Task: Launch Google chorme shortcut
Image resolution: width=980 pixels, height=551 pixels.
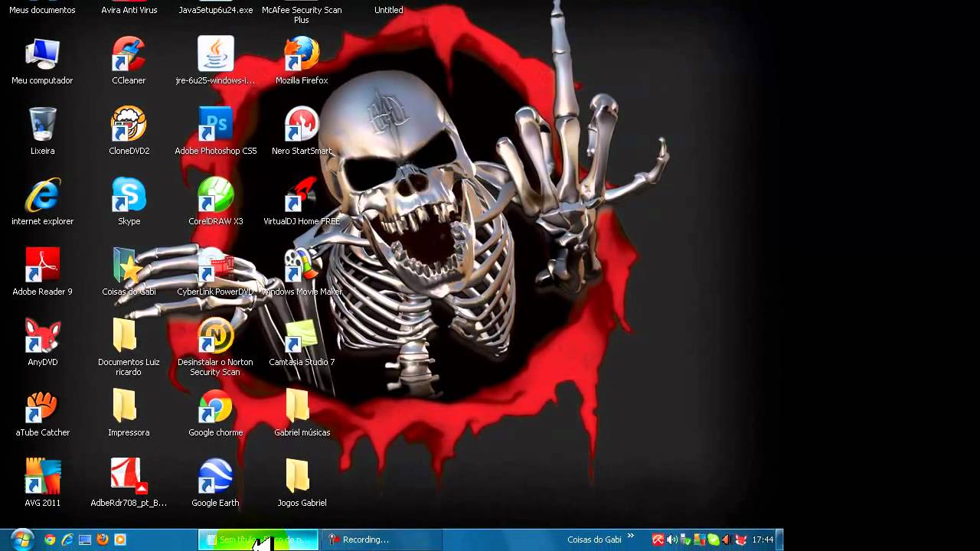Action: 215,413
